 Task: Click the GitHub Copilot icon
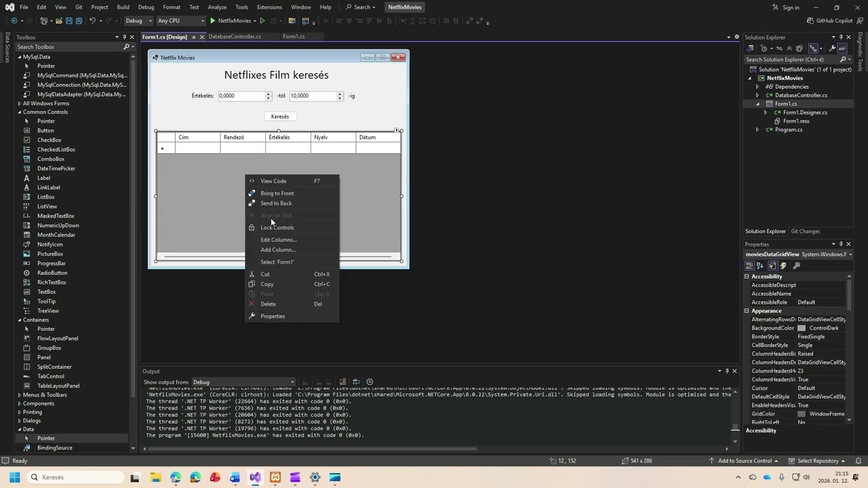pyautogui.click(x=811, y=20)
